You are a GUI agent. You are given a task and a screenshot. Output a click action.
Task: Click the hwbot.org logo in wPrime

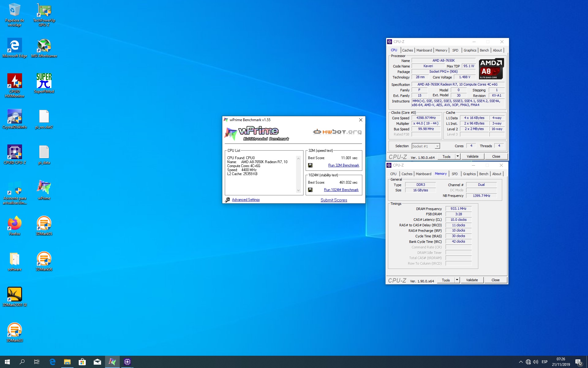[337, 132]
